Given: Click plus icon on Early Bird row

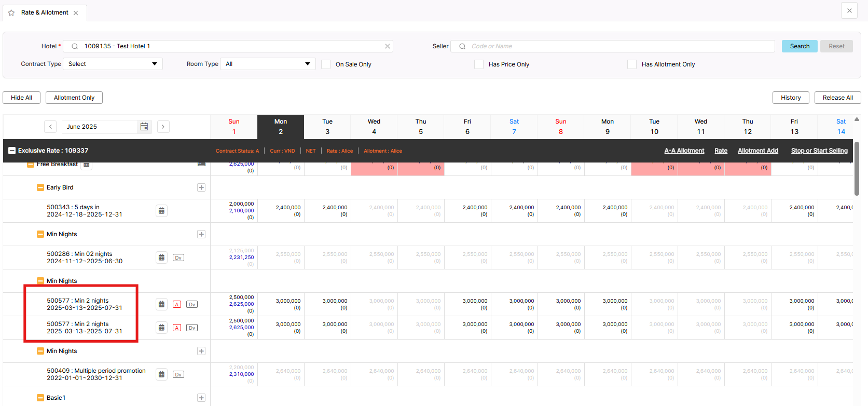Looking at the screenshot, I should (x=201, y=187).
